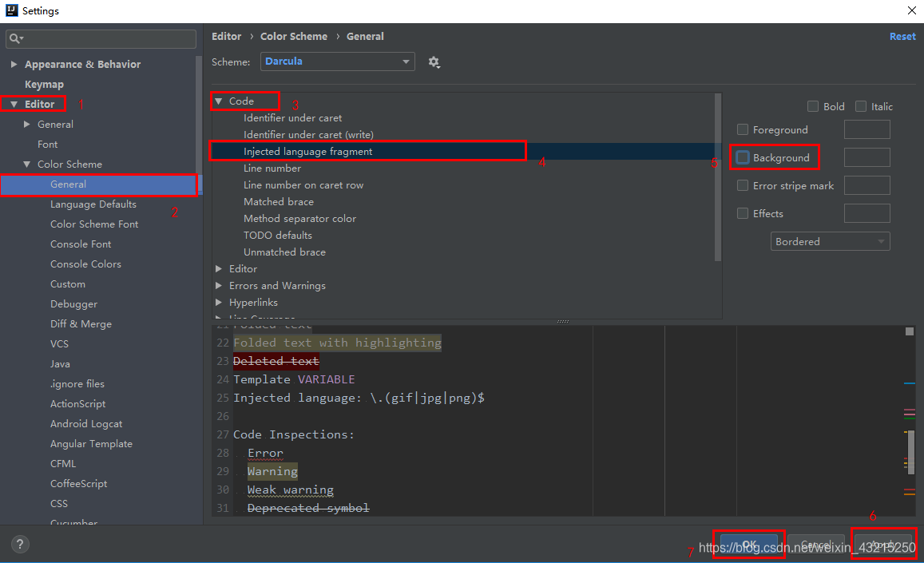Viewport: 924px width, 563px height.
Task: Expand Errors and Warnings category
Action: click(x=219, y=285)
